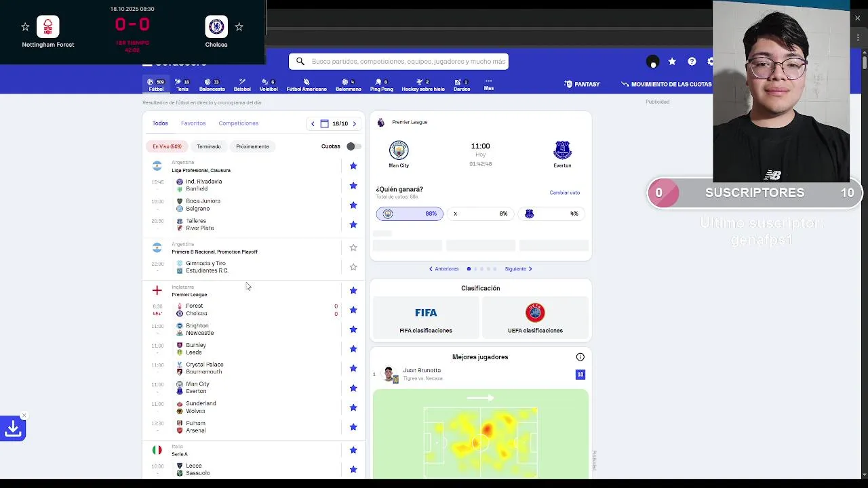
Task: Open the help question mark icon
Action: point(692,62)
